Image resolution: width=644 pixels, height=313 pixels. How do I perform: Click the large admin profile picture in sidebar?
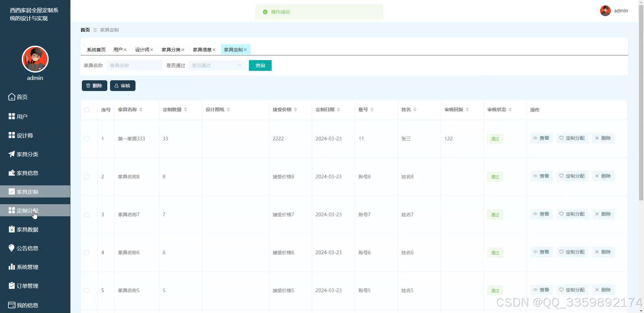click(35, 59)
